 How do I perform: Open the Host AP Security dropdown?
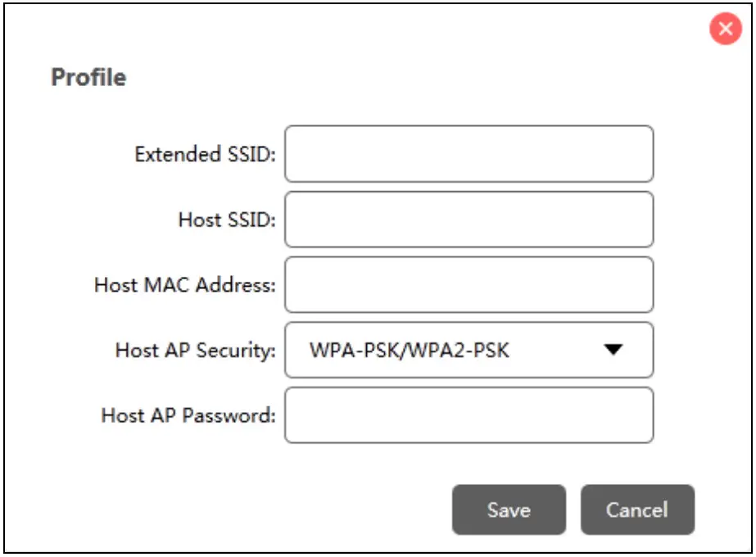click(x=469, y=351)
